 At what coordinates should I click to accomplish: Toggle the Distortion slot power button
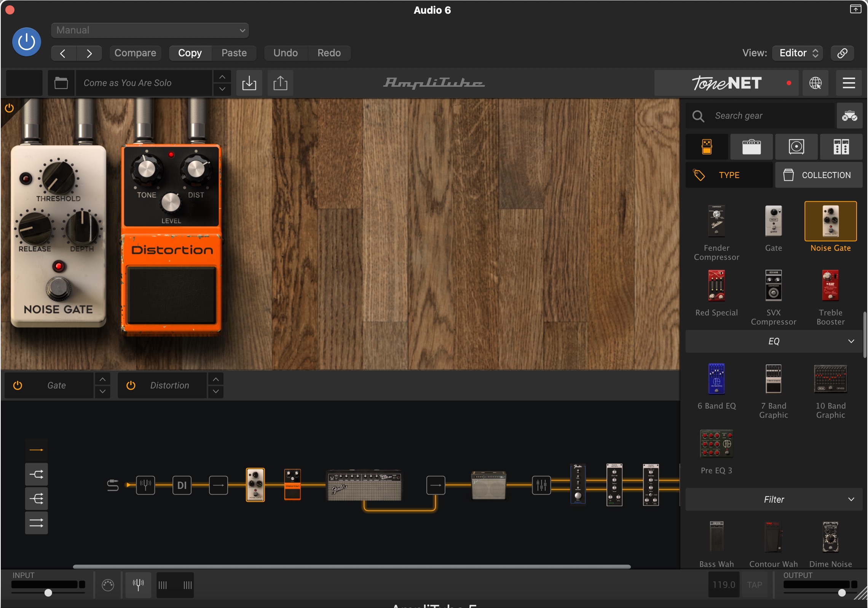131,385
